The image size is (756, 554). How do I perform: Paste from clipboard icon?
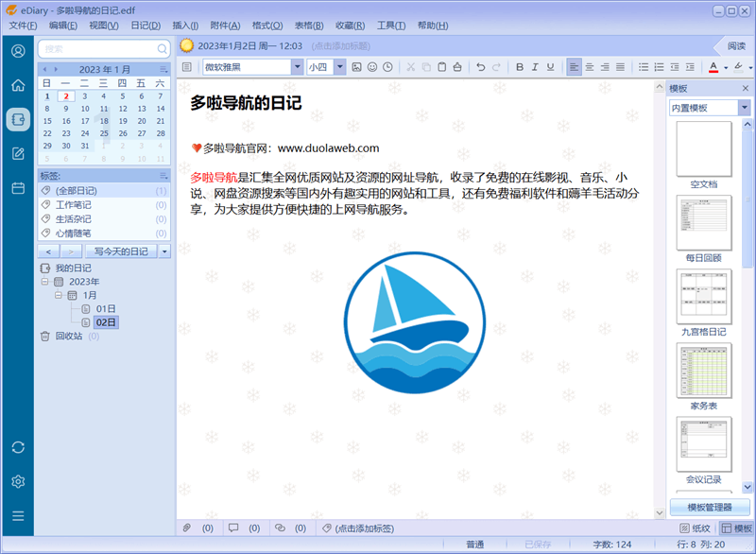click(x=441, y=67)
